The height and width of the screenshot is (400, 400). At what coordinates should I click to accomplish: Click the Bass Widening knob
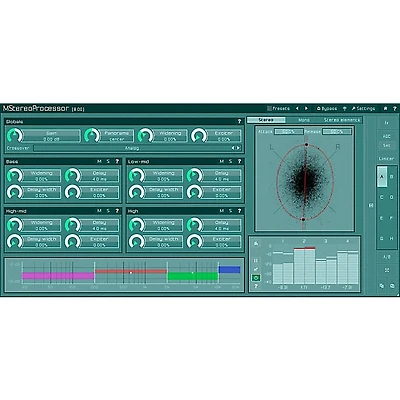(x=15, y=175)
